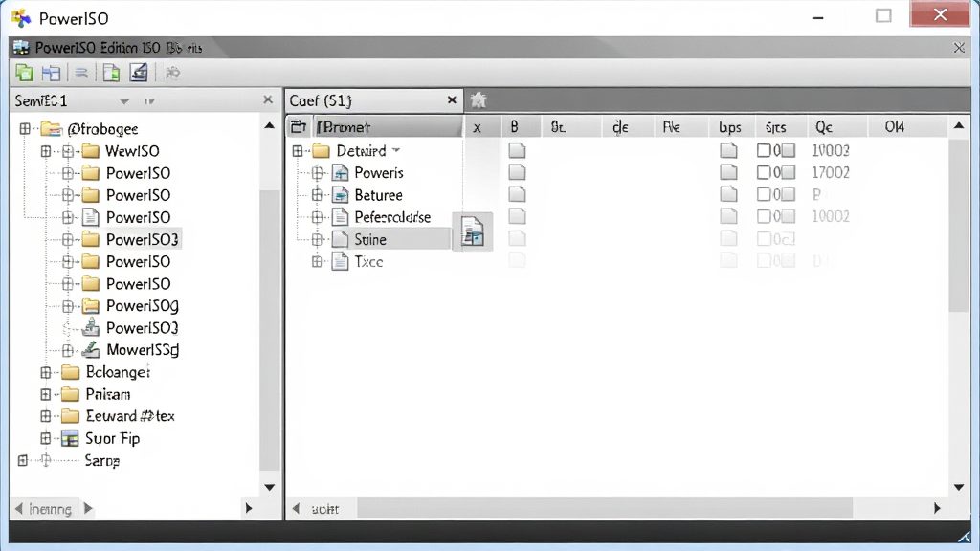Expand the WewISO tree node
The width and height of the screenshot is (980, 551).
pyautogui.click(x=46, y=151)
